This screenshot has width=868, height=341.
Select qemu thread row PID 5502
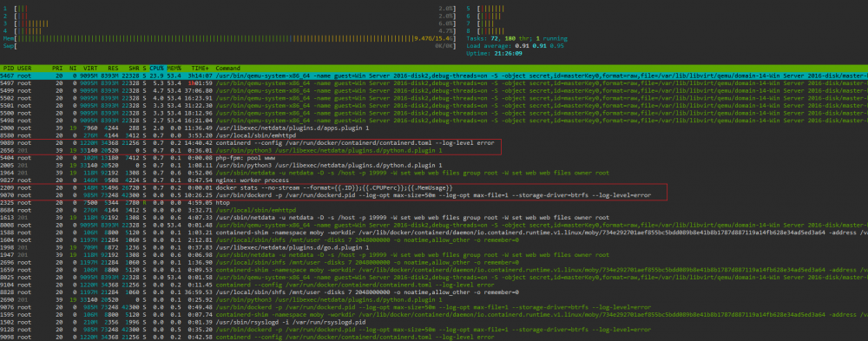click(x=434, y=97)
